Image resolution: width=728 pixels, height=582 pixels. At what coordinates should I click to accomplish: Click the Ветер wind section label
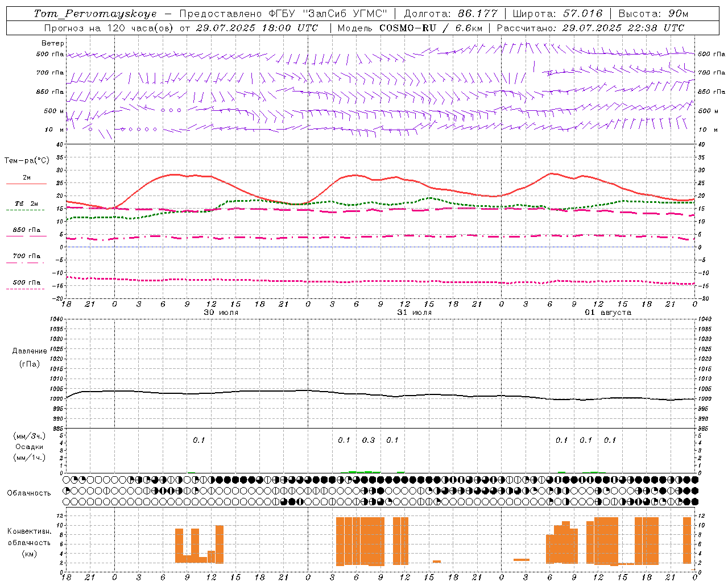(x=53, y=43)
